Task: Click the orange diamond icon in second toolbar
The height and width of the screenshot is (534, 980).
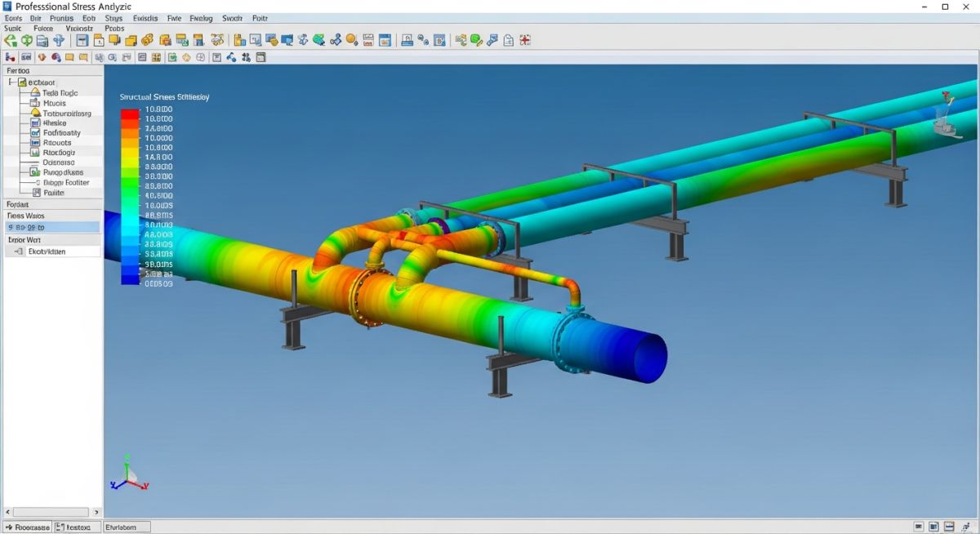Action: 186,57
